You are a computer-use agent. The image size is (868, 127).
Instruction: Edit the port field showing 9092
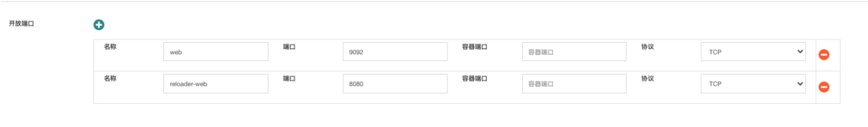click(395, 52)
